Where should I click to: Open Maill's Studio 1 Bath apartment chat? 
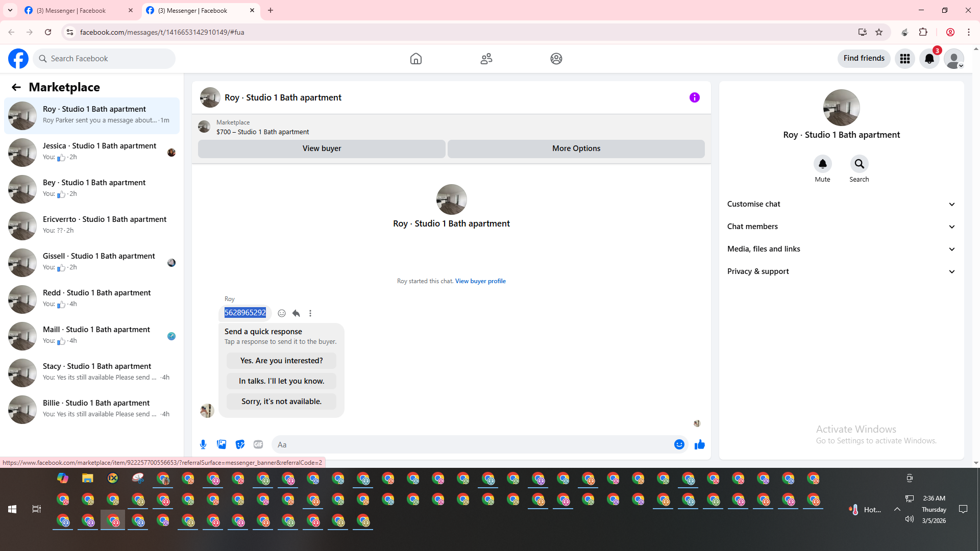(92, 336)
